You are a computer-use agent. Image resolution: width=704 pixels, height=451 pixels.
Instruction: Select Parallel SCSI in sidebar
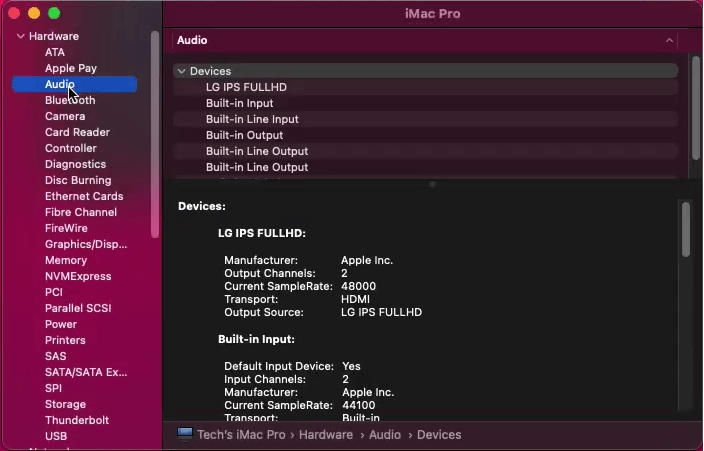coord(78,308)
